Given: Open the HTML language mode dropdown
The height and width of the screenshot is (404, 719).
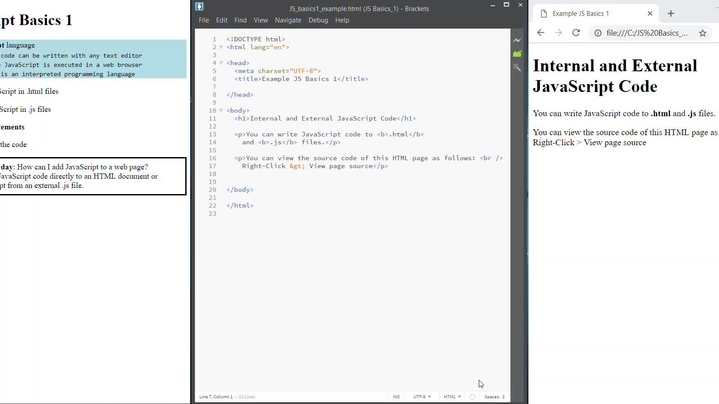Looking at the screenshot, I should [x=452, y=397].
